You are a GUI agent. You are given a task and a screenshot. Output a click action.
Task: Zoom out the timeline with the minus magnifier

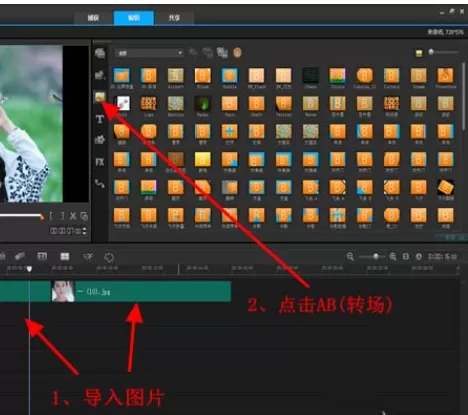point(350,256)
